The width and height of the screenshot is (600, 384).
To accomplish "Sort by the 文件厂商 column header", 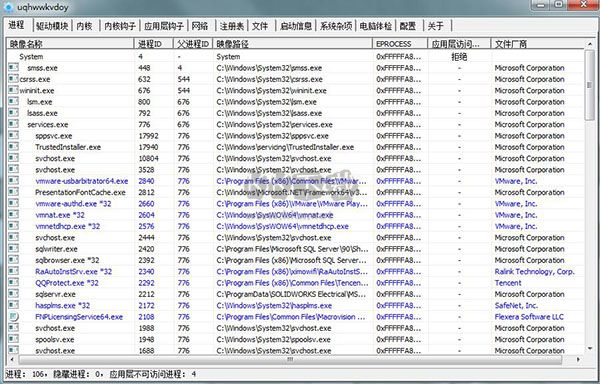I will click(538, 44).
